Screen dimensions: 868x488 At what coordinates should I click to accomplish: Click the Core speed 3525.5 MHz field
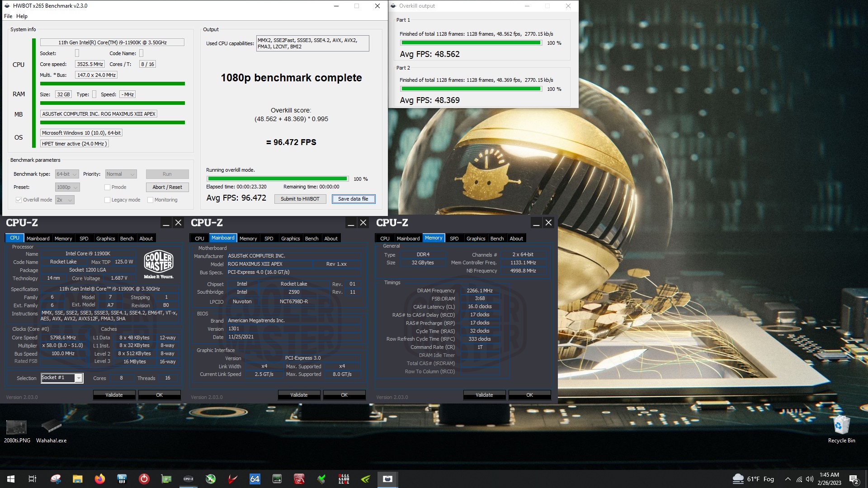pos(90,64)
